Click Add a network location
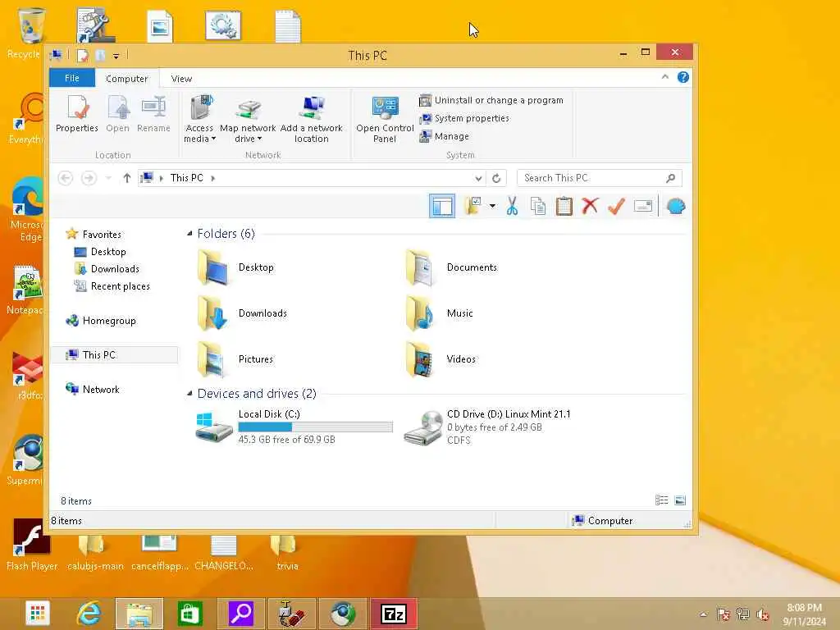Image resolution: width=840 pixels, height=630 pixels. point(311,119)
